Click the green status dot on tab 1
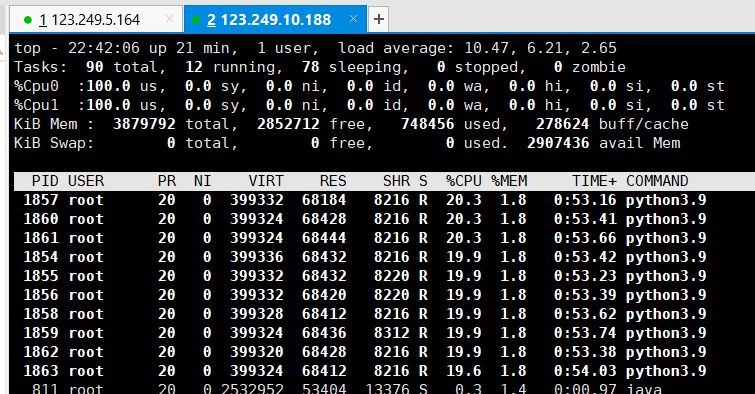The image size is (755, 394). (27, 20)
